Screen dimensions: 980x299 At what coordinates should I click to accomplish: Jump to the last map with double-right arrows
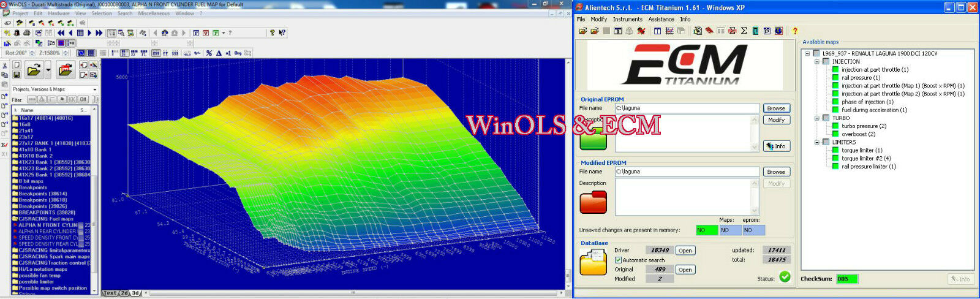pos(99,32)
